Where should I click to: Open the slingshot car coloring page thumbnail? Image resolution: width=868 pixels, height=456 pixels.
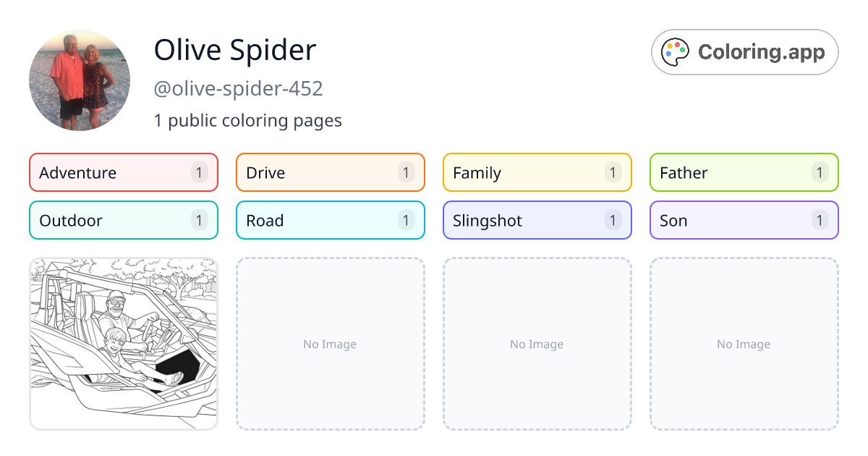tap(123, 345)
